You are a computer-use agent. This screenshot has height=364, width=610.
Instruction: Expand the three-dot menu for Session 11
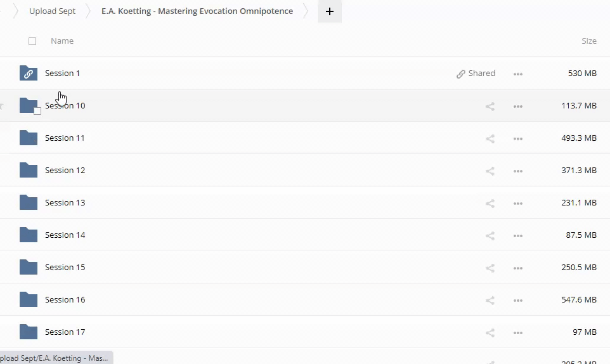click(x=518, y=138)
